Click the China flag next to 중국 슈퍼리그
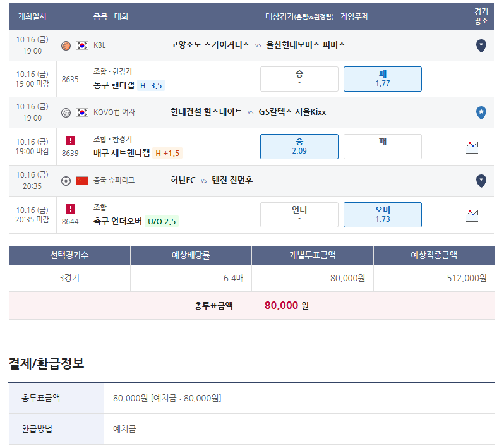 pyautogui.click(x=82, y=181)
